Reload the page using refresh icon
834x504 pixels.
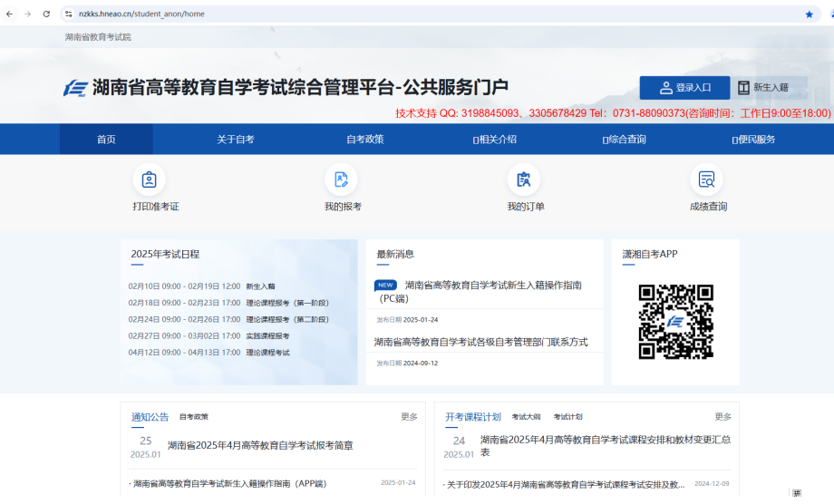coord(46,15)
